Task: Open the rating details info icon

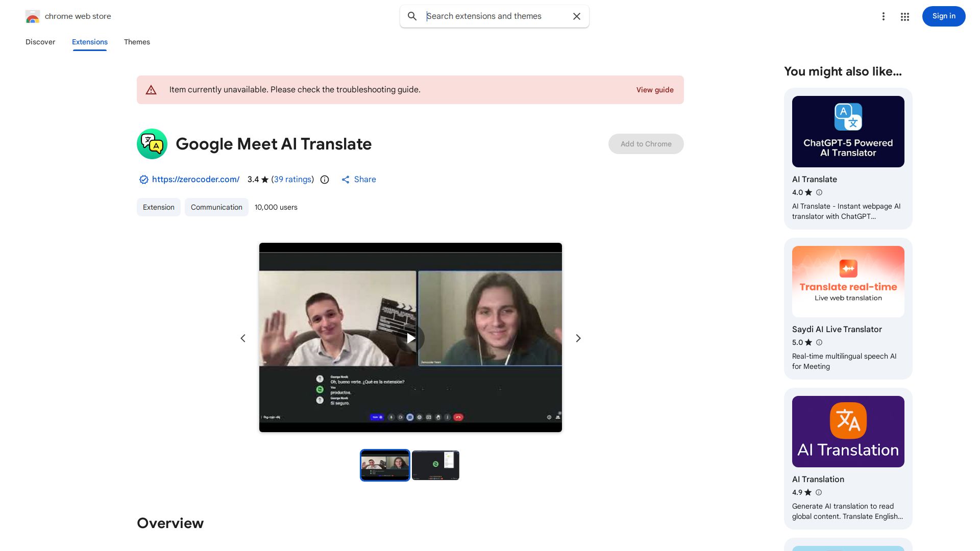Action: pos(324,179)
